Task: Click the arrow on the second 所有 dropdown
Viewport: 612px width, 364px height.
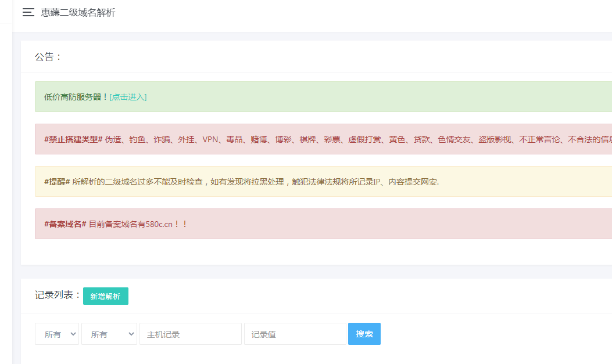Action: (x=131, y=334)
